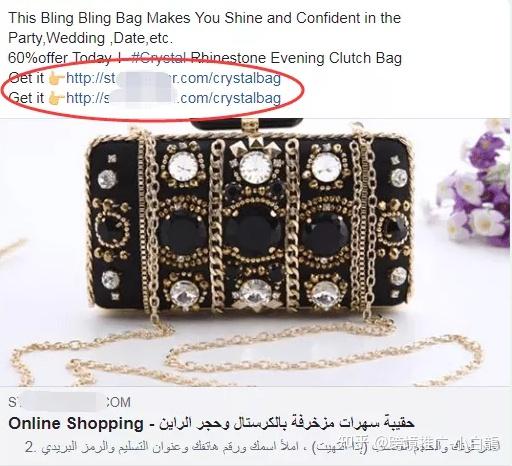Screen dimensions: 512x466
Task: Open the first crystalbag link
Action: tap(173, 78)
